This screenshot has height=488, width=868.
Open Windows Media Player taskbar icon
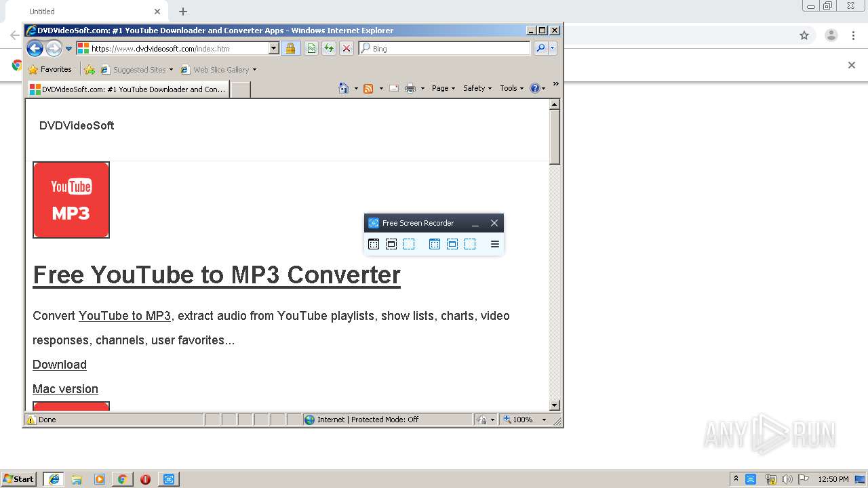pos(100,479)
